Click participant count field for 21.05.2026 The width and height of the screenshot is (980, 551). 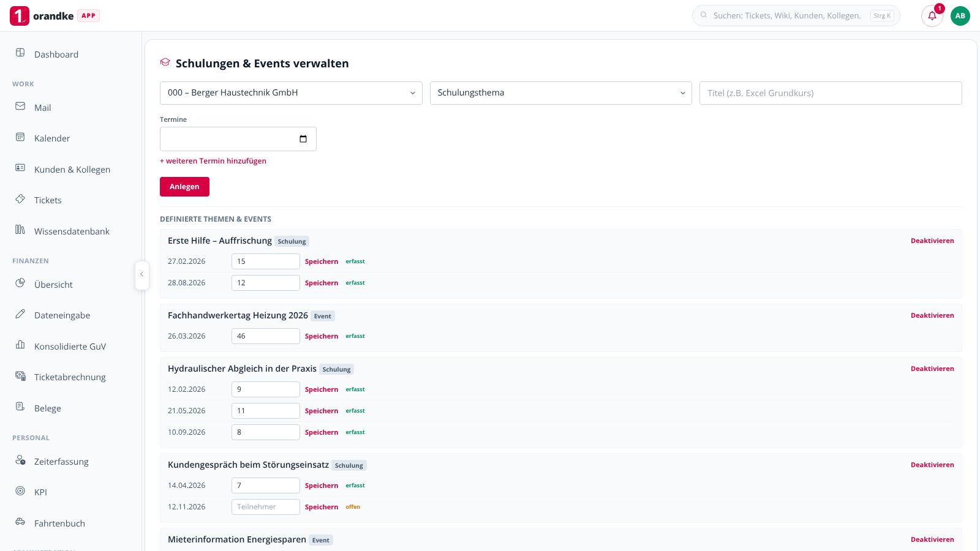[x=266, y=411]
